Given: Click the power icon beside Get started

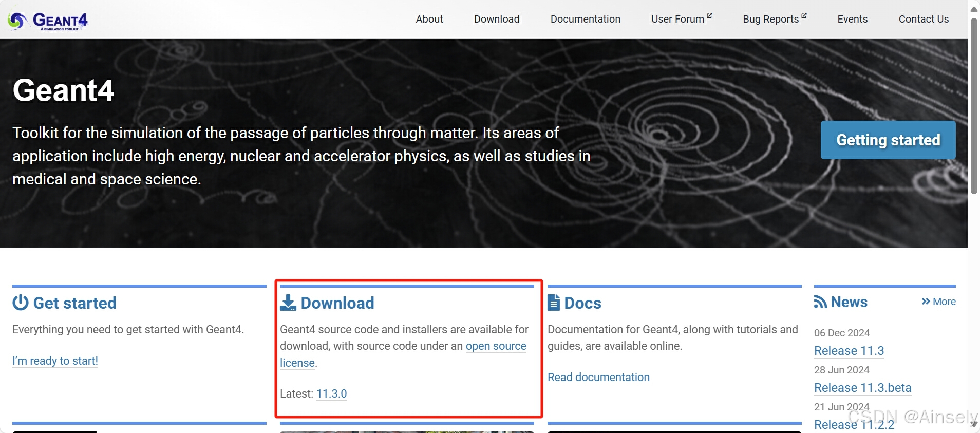Looking at the screenshot, I should 21,303.
